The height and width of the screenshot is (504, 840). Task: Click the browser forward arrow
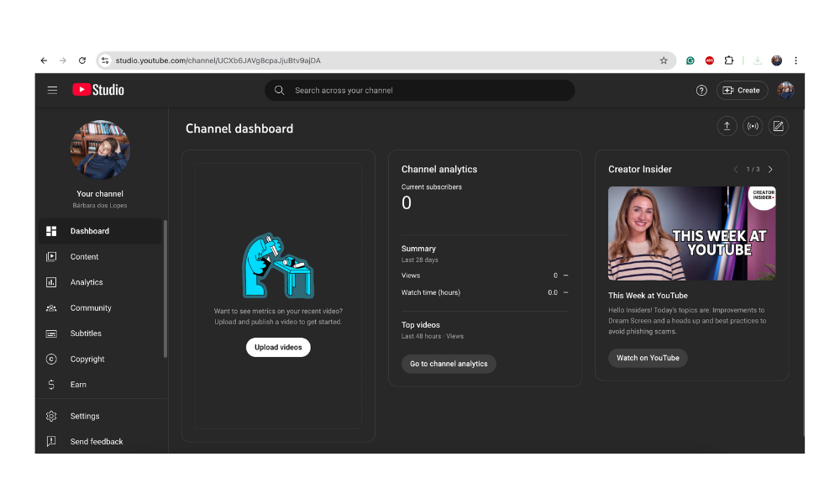pos(63,60)
